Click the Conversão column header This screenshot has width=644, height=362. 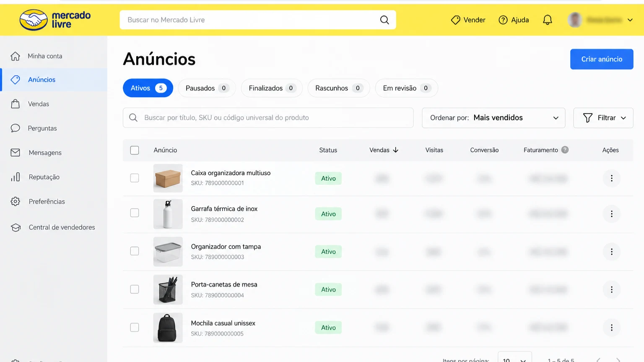(x=484, y=150)
